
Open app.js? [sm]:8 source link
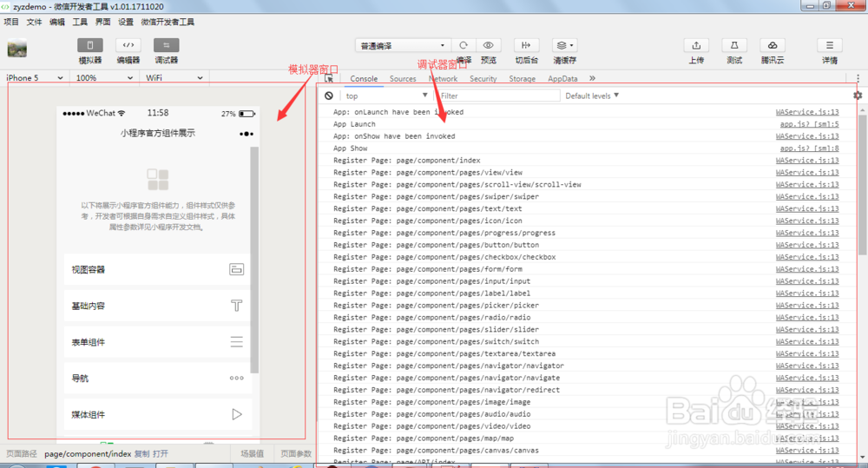(x=809, y=148)
